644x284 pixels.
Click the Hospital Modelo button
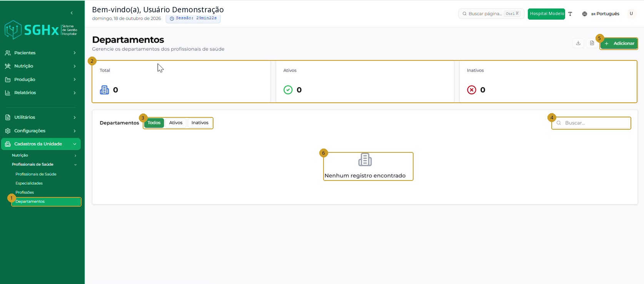(546, 14)
